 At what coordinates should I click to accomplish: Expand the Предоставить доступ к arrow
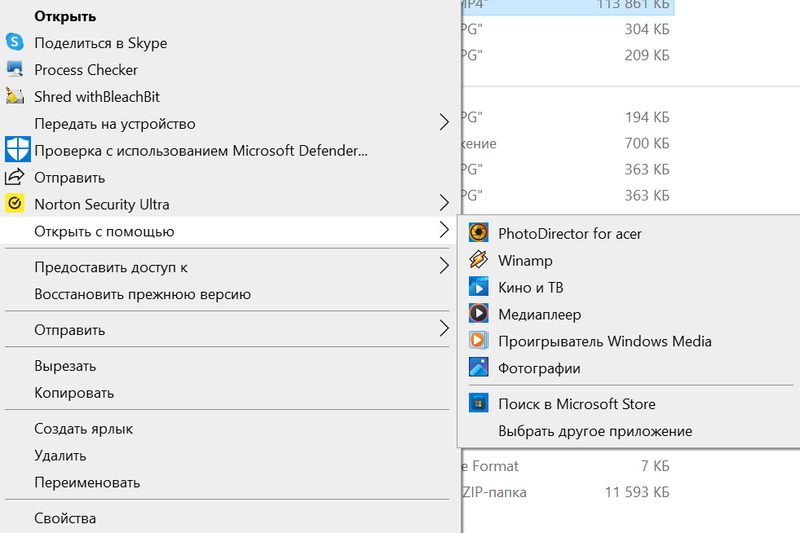444,266
